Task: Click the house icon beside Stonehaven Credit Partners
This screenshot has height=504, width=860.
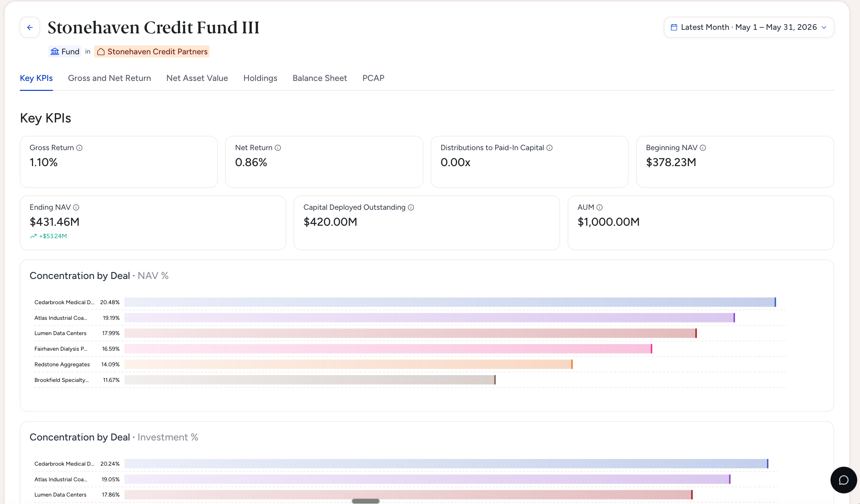Action: (101, 51)
